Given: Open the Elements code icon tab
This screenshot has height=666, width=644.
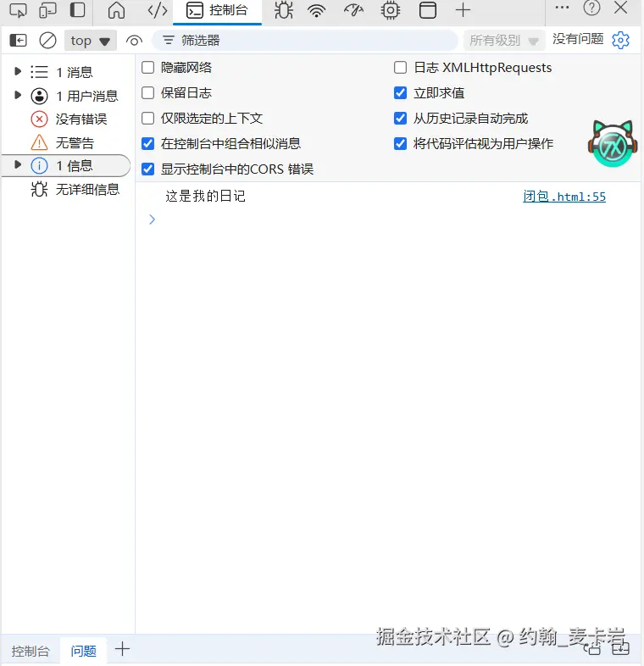Looking at the screenshot, I should pos(157,10).
